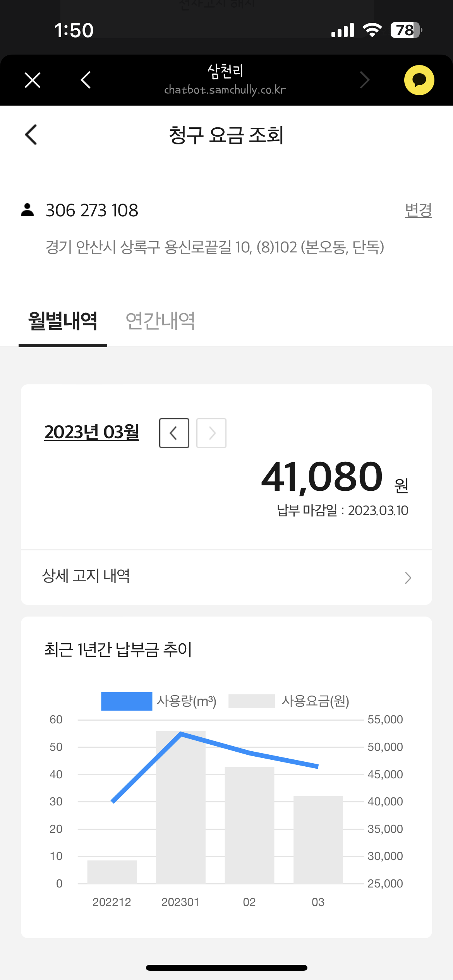This screenshot has height=980, width=453.
Task: Tap the customer profile icon
Action: [x=27, y=210]
